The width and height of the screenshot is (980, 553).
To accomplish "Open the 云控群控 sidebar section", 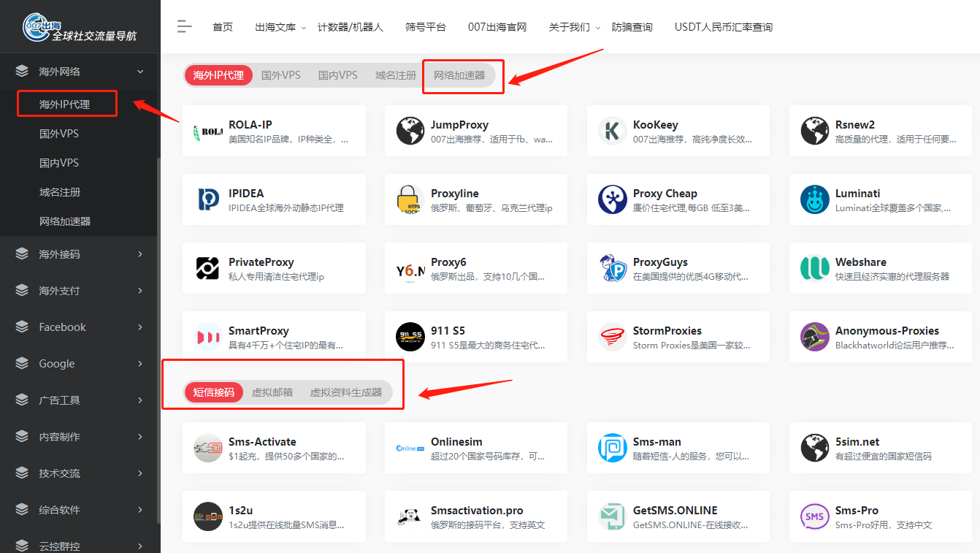I will click(x=79, y=545).
